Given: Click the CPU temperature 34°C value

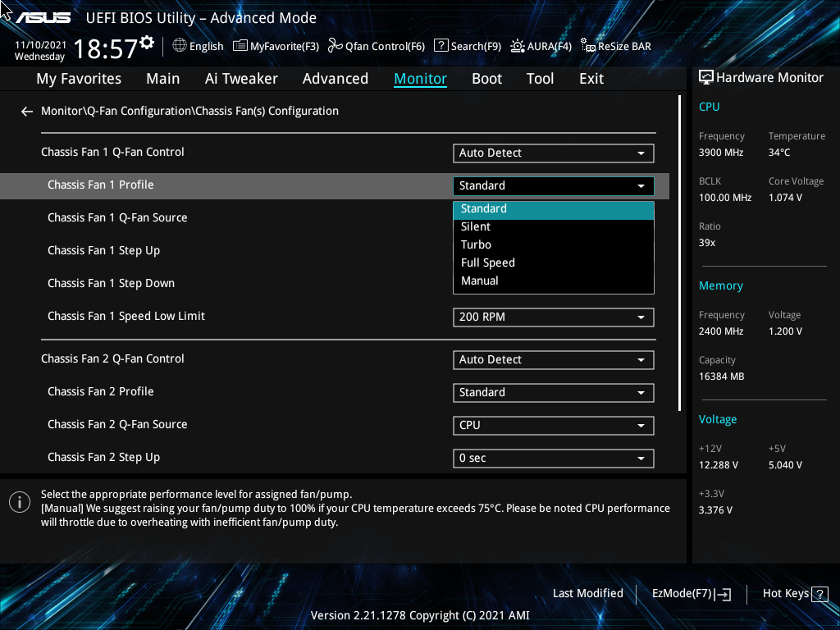Looking at the screenshot, I should tap(779, 153).
